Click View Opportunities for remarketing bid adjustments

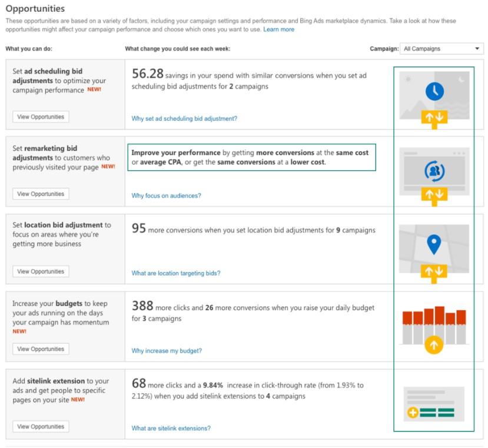[41, 193]
